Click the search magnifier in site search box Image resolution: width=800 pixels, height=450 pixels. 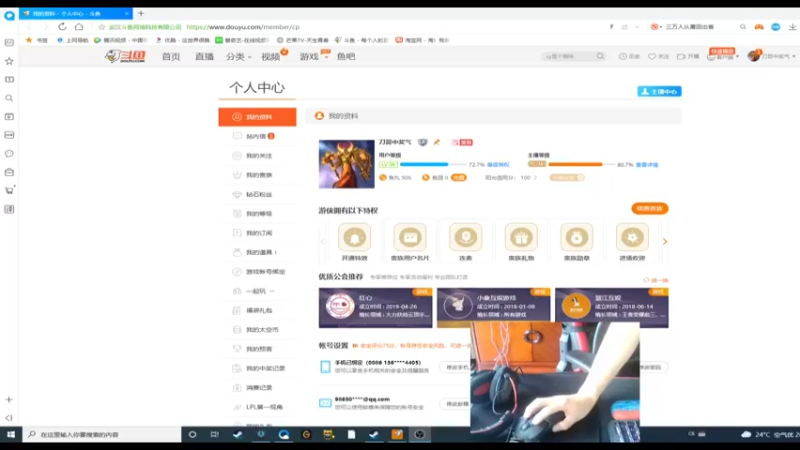click(601, 56)
